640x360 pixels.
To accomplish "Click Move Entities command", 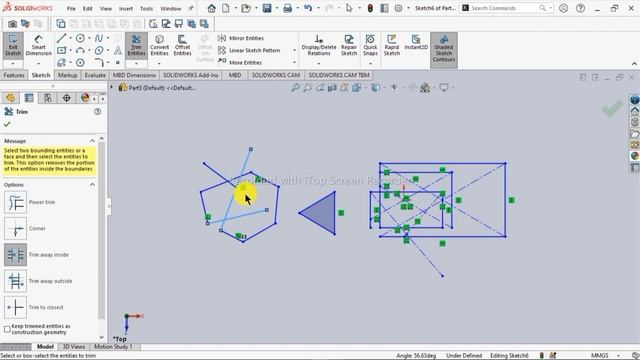I will tap(240, 62).
